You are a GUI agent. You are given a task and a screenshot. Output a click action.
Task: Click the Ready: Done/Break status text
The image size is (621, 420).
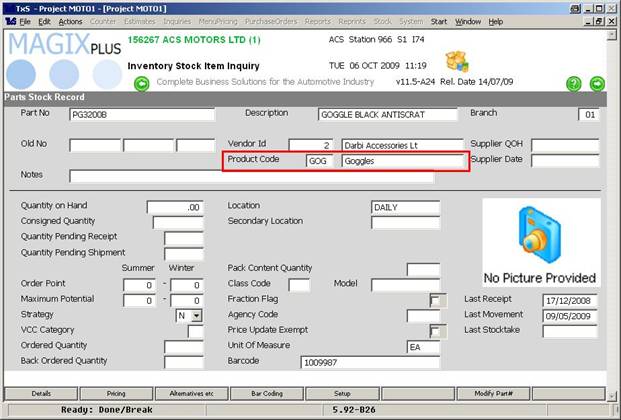[107, 410]
